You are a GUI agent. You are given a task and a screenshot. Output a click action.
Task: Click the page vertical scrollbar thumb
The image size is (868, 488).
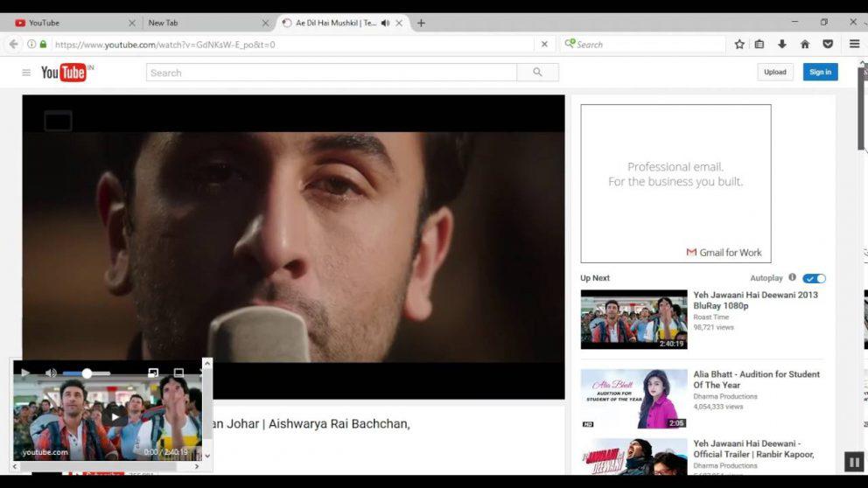[x=863, y=108]
